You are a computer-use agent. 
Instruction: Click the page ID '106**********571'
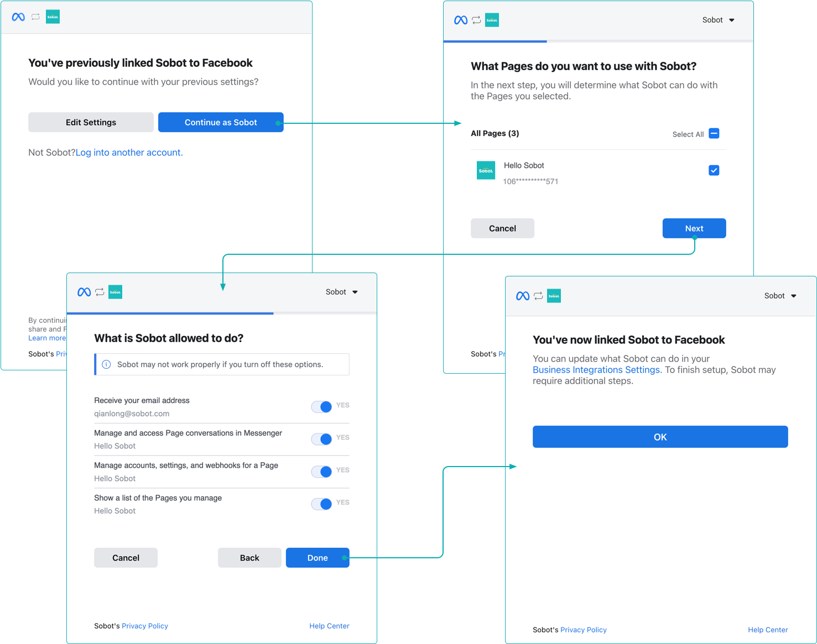click(530, 181)
